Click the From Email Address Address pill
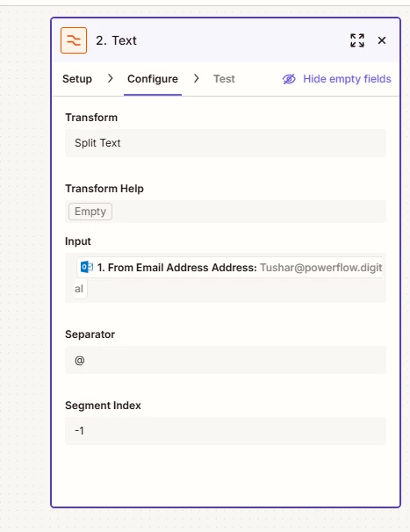 [x=229, y=268]
